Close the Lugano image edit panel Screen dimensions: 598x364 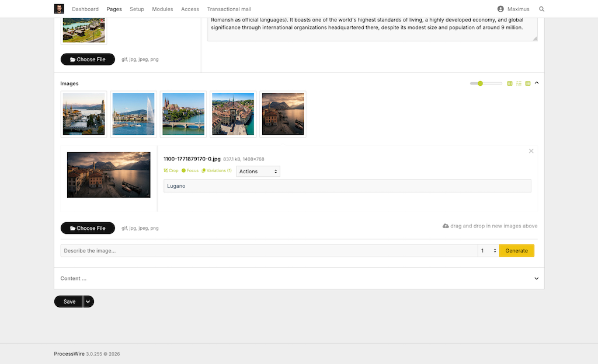click(x=531, y=151)
